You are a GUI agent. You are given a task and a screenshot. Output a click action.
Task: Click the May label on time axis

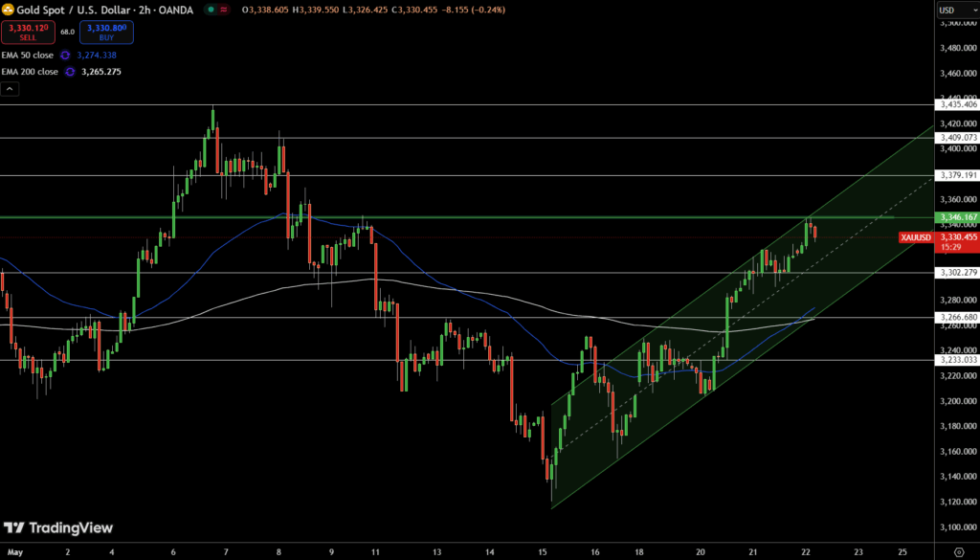[x=16, y=552]
